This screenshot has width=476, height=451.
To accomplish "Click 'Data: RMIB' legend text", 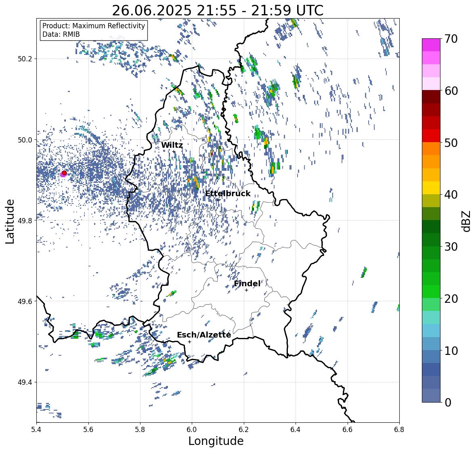I will [61, 34].
